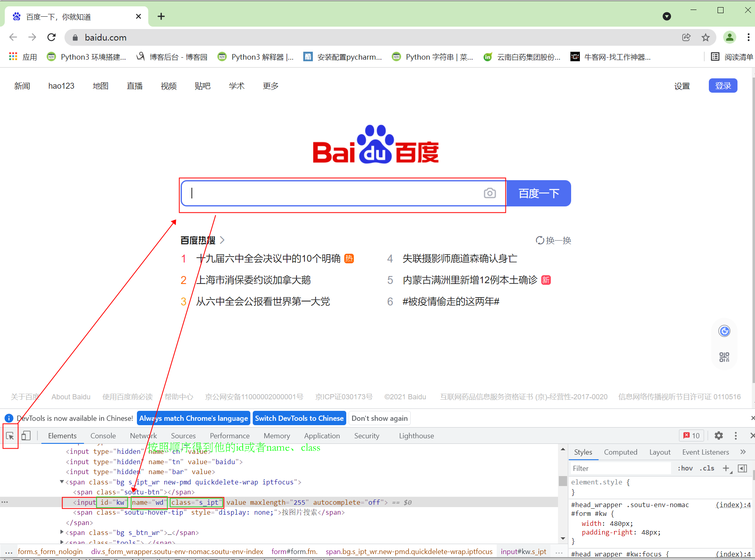Open the Memory tab
This screenshot has height=560, width=755.
click(x=277, y=436)
